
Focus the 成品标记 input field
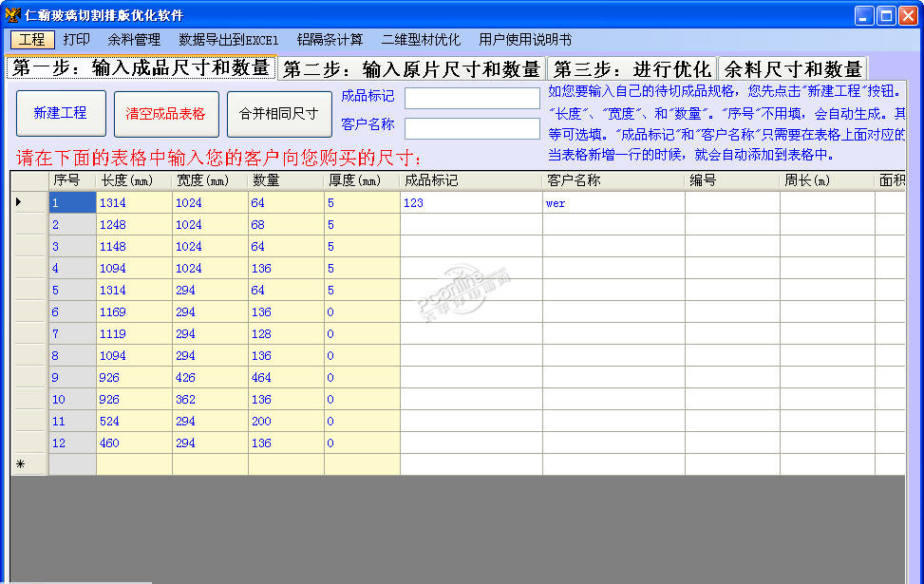tap(472, 98)
